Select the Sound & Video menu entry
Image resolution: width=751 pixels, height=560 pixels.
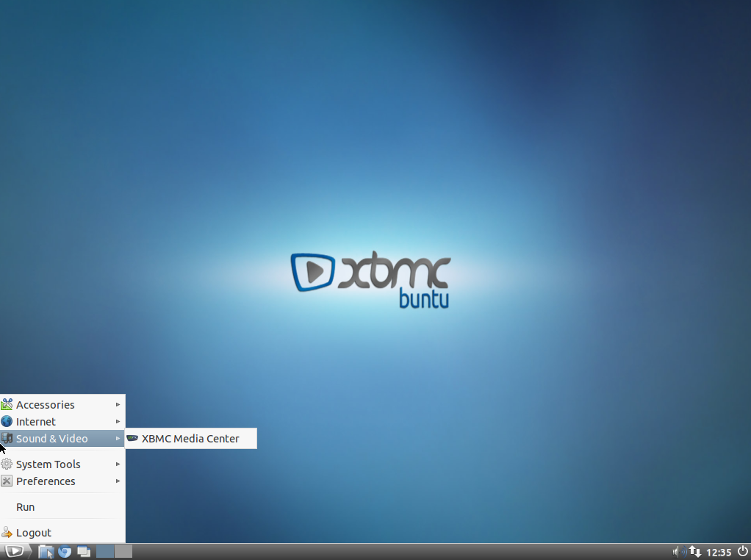tap(51, 438)
